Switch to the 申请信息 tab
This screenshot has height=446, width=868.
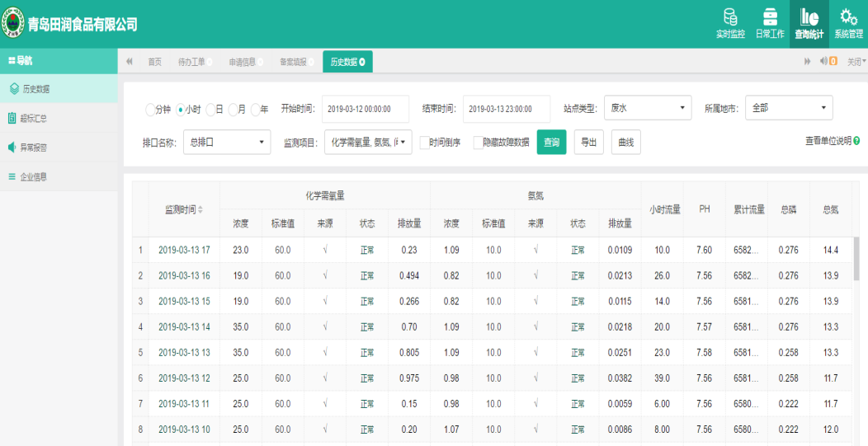point(242,62)
